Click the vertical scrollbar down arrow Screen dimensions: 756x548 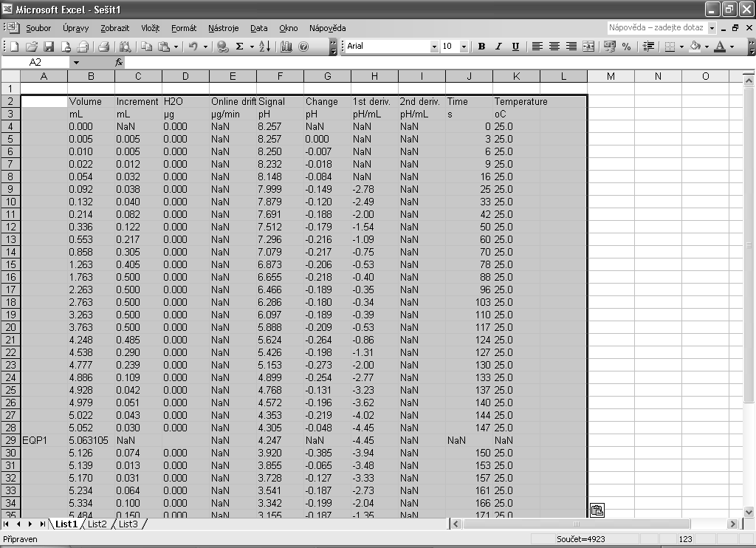pos(749,513)
